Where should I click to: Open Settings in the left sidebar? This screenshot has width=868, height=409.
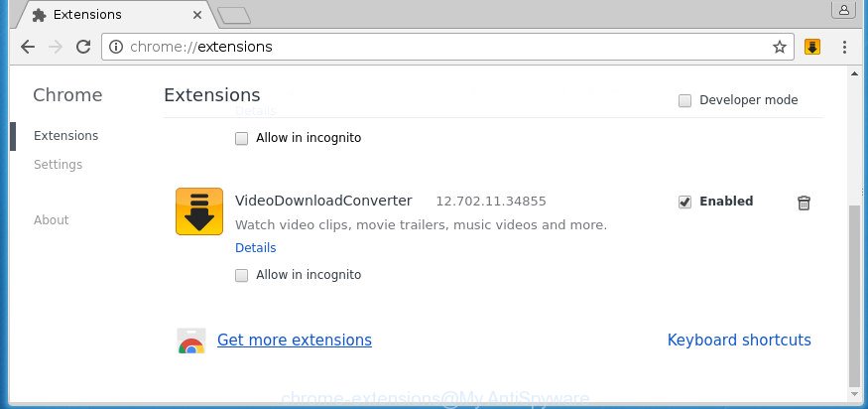[x=58, y=165]
